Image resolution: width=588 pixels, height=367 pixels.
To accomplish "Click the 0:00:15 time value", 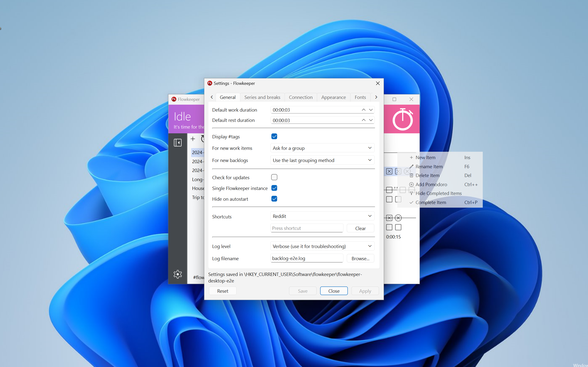I will tap(393, 237).
